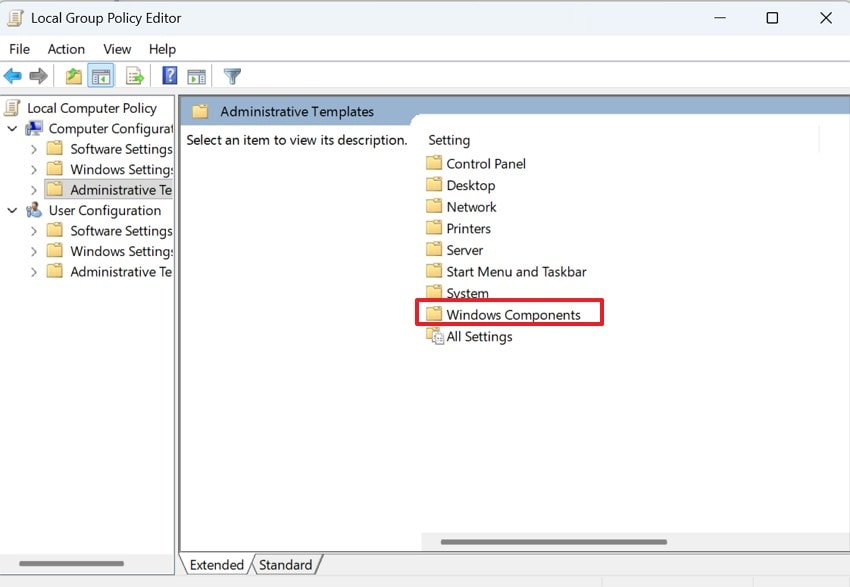Collapse the Computer Configuration node

click(x=12, y=129)
